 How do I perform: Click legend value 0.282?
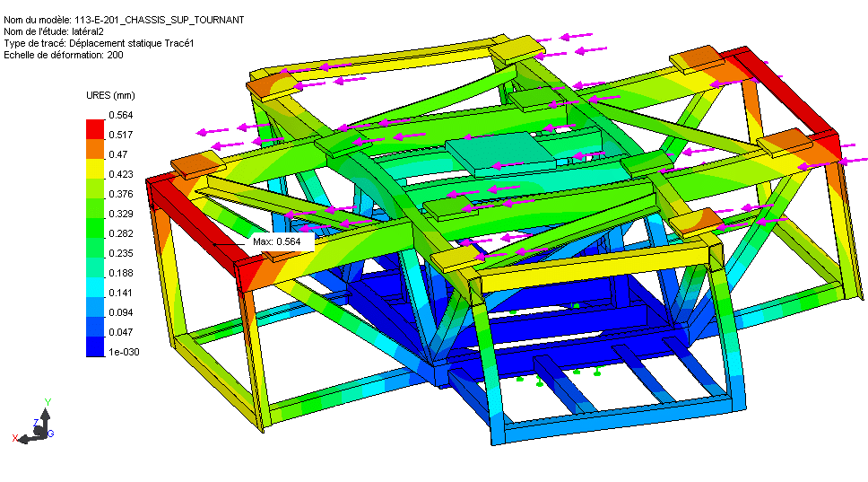121,233
